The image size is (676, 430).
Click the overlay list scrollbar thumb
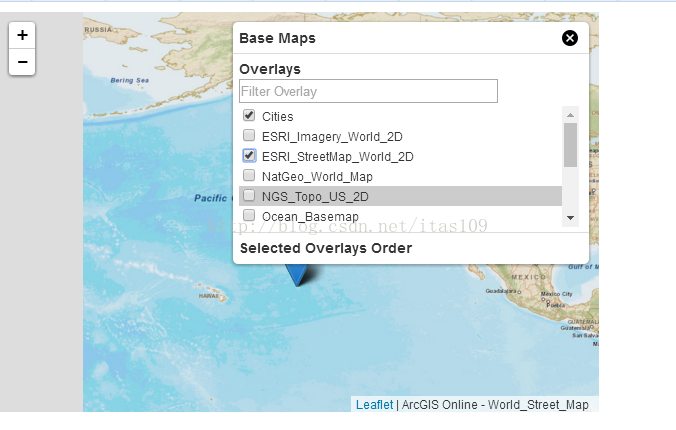pyautogui.click(x=570, y=145)
